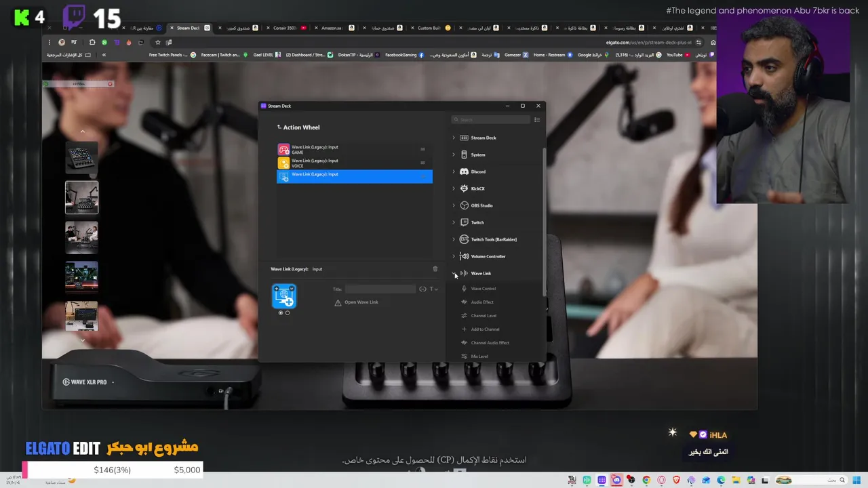Click the title alignment icon beside Title field
The image size is (868, 488).
pyautogui.click(x=422, y=289)
